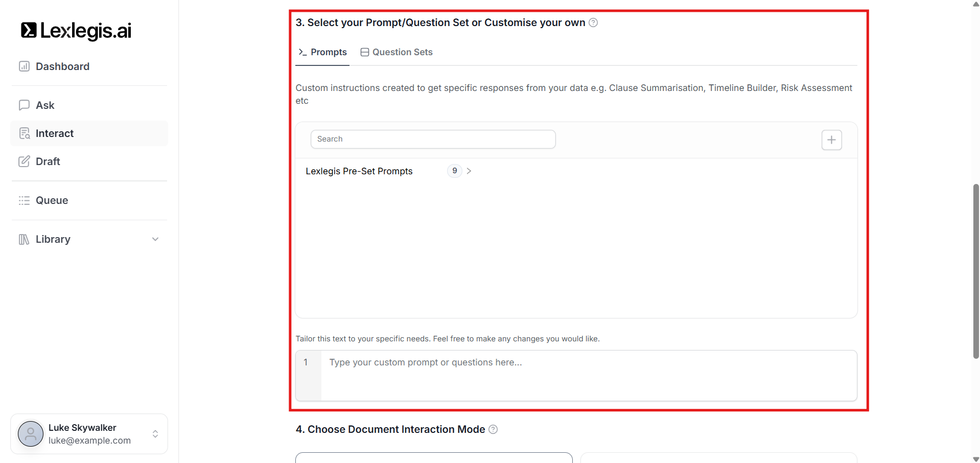Click the Ask chat bubble icon
980x463 pixels.
point(24,105)
